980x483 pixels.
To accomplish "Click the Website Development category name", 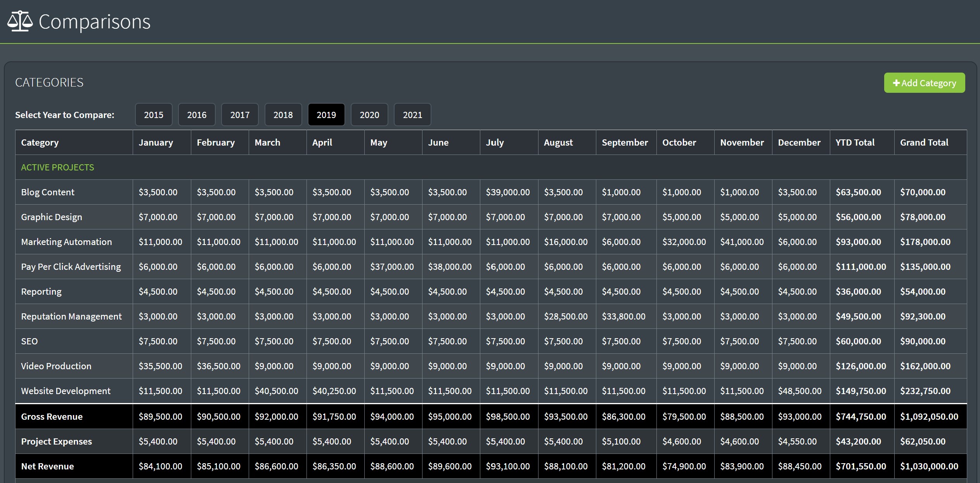I will 66,391.
